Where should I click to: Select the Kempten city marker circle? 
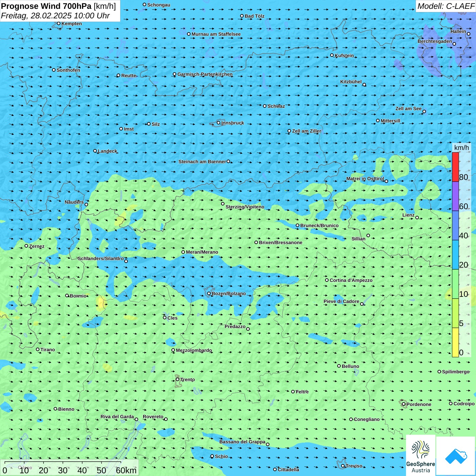[x=59, y=23]
